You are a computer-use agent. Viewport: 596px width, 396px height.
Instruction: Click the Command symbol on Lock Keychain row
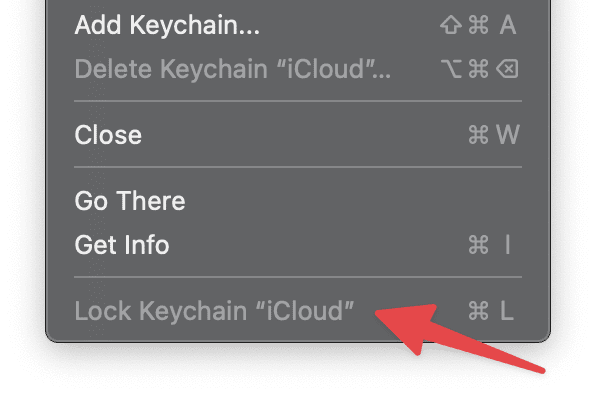pos(478,311)
